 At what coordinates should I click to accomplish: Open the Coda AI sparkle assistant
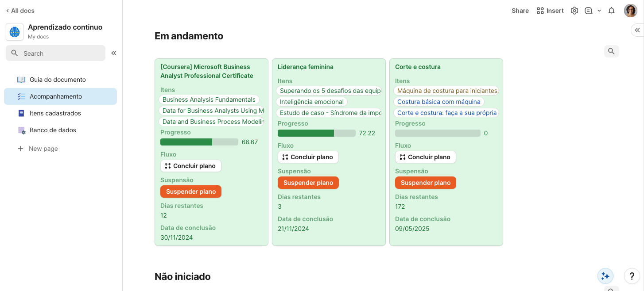click(605, 276)
